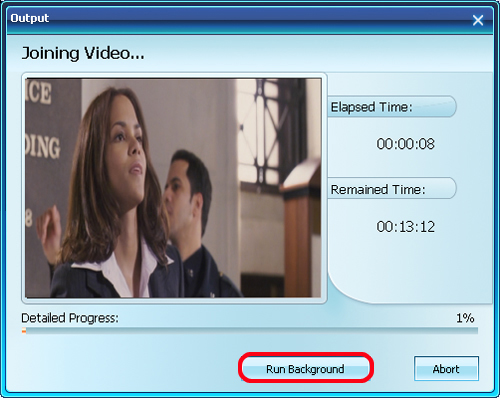Click the Detailed Progress bar
The image size is (500, 398).
click(x=250, y=331)
